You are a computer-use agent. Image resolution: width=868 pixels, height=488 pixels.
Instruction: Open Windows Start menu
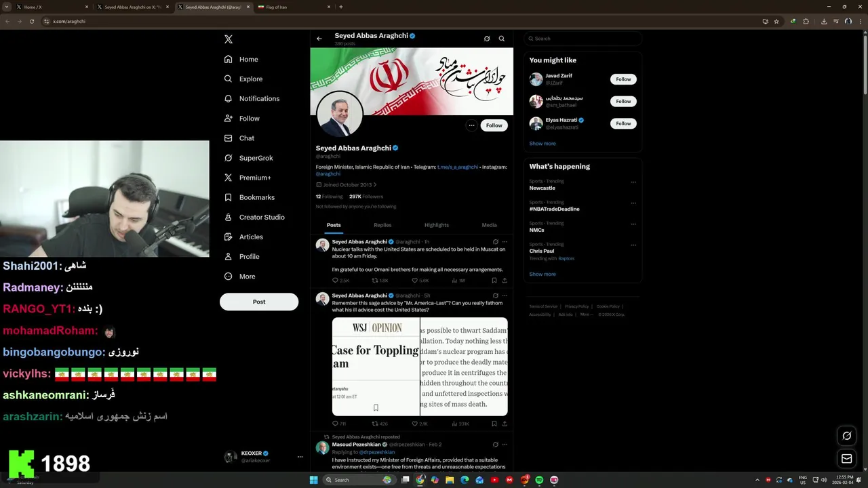pyautogui.click(x=313, y=480)
